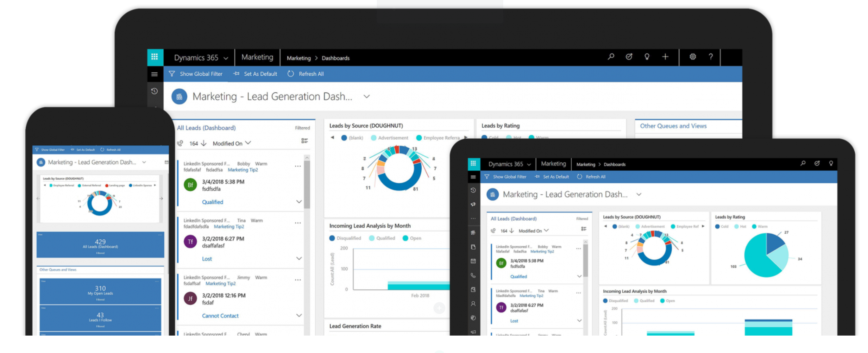Click Tina lead card ellipsis on large tablet

coord(298,223)
